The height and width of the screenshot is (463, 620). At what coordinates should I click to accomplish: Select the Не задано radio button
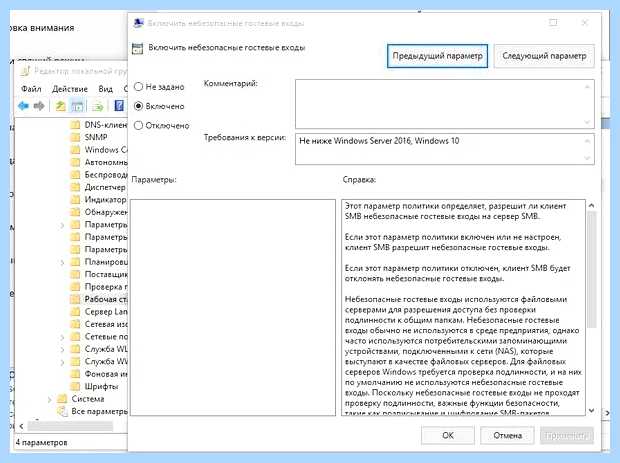138,87
